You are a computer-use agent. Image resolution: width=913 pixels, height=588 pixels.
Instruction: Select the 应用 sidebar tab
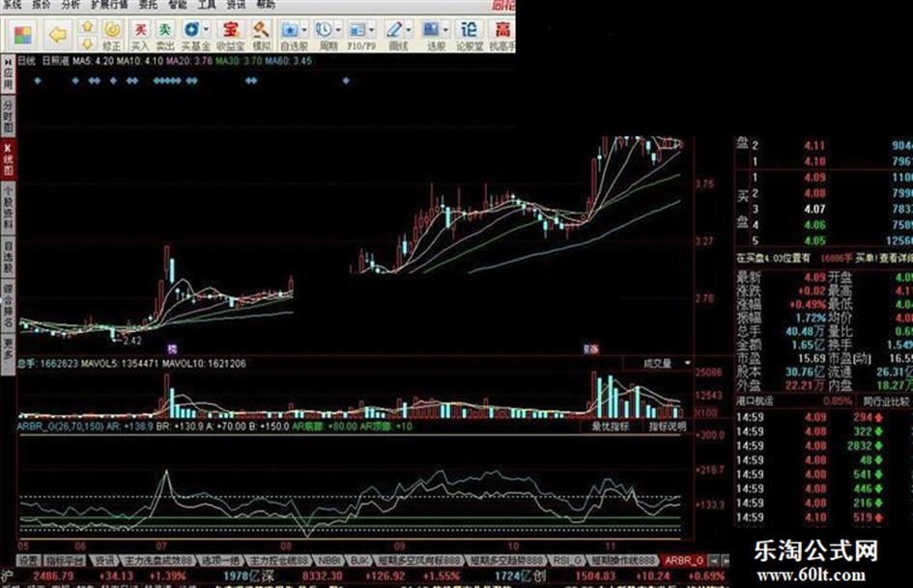pos(8,74)
